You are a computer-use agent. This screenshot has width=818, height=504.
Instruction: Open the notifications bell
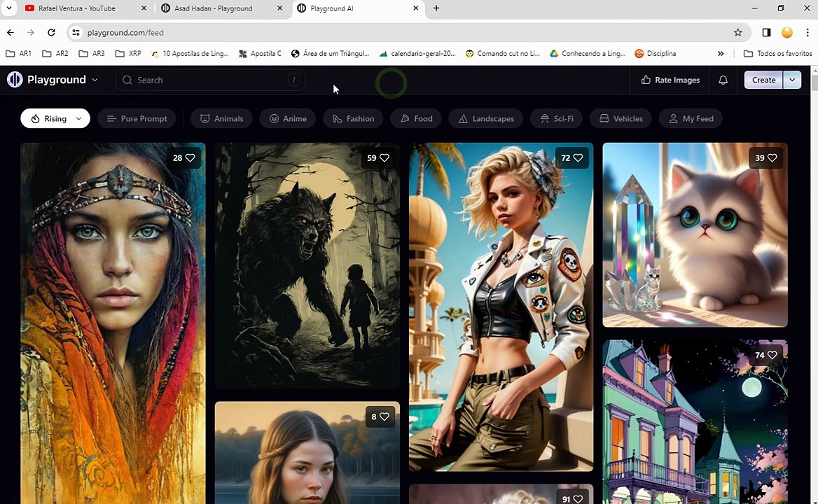tap(723, 80)
